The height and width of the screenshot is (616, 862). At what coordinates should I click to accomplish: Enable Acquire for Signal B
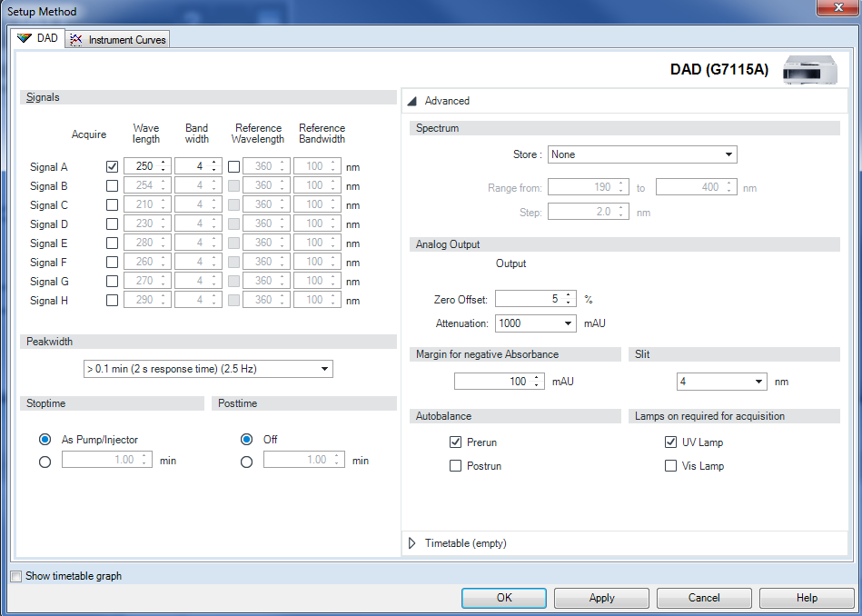tap(112, 185)
